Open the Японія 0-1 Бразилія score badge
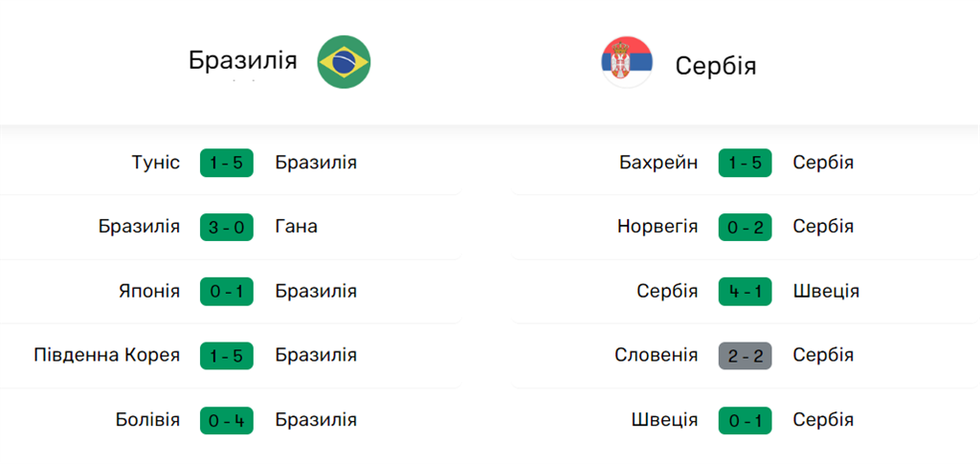The width and height of the screenshot is (980, 464). click(x=226, y=291)
